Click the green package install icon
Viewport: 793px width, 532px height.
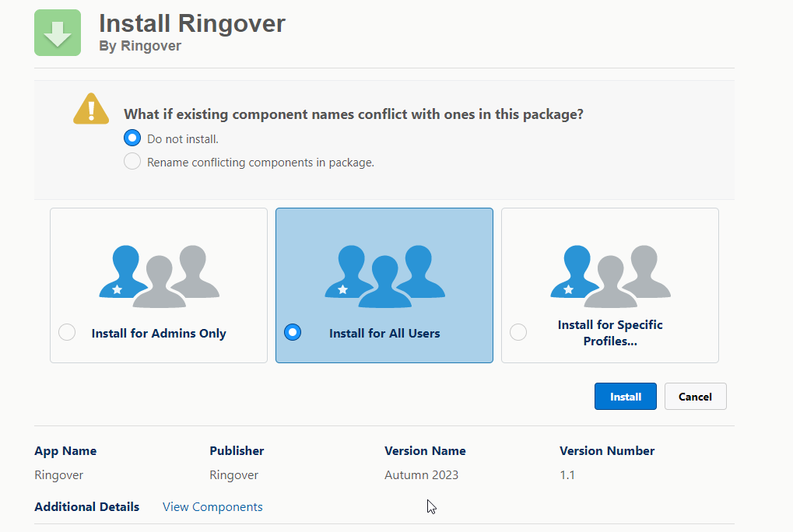(57, 33)
